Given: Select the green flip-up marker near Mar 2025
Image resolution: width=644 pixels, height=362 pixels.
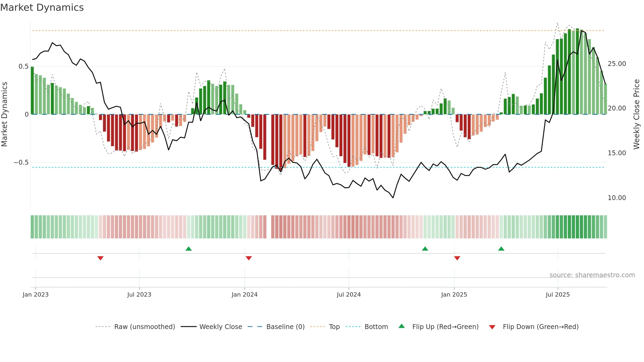Looking at the screenshot, I should tap(501, 249).
